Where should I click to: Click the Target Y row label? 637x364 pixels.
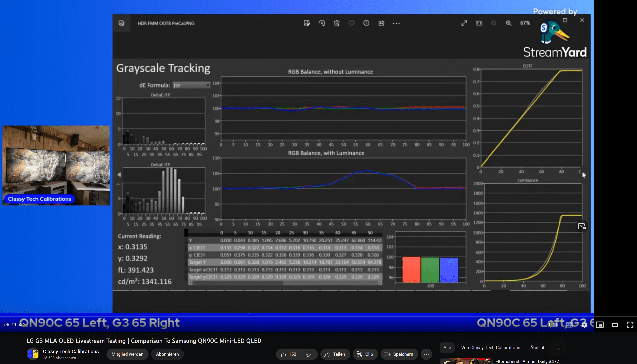197,262
